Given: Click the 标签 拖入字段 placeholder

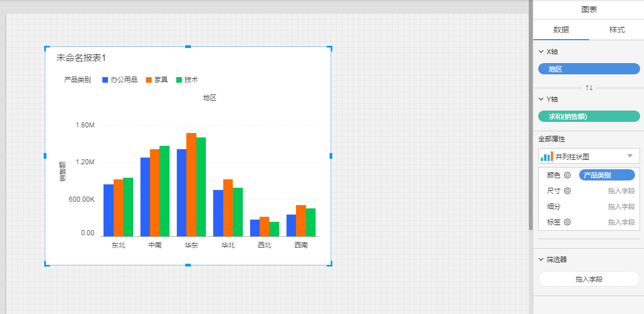Looking at the screenshot, I should pyautogui.click(x=622, y=222).
